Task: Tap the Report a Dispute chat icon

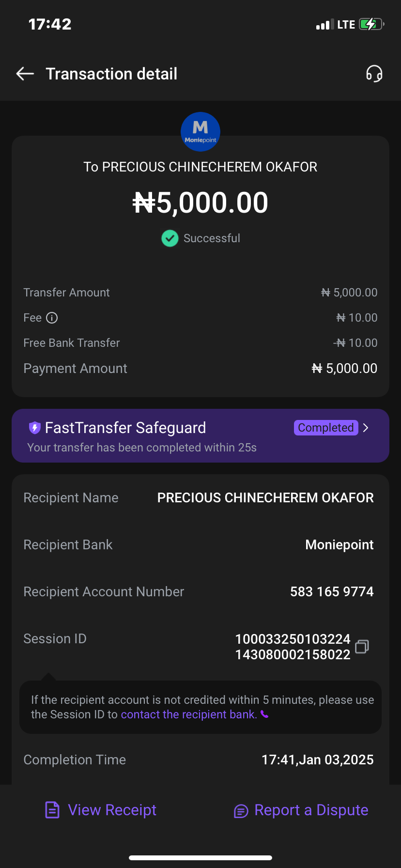Action: [x=241, y=810]
